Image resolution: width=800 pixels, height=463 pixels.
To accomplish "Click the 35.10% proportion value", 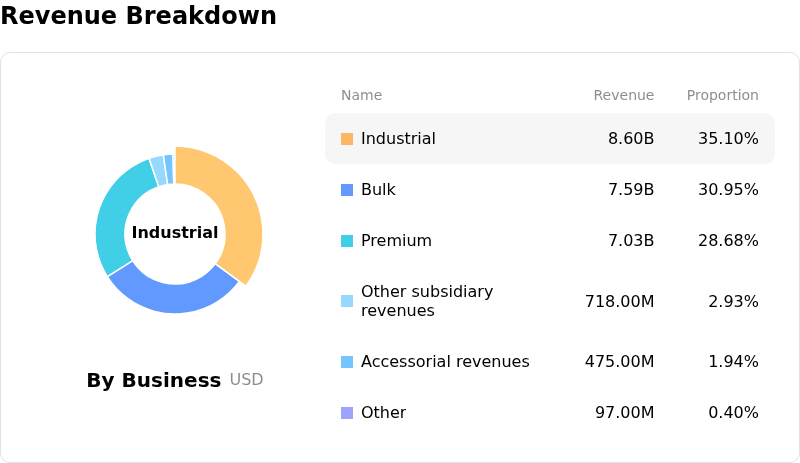I will pyautogui.click(x=728, y=139).
